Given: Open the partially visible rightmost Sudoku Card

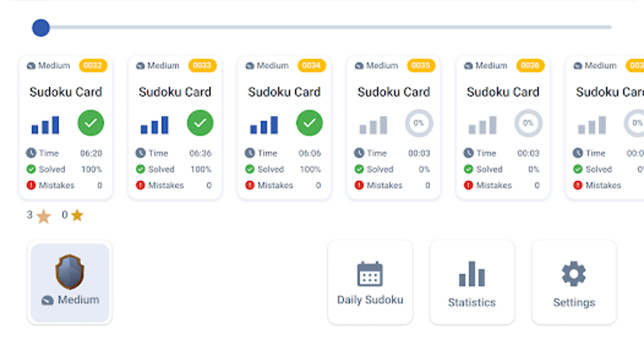Looking at the screenshot, I should 604,127.
